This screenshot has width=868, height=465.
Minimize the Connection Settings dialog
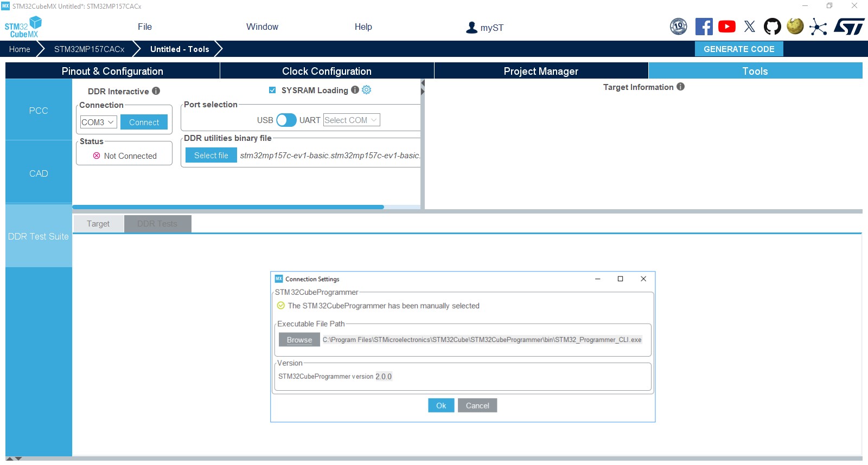coord(597,279)
